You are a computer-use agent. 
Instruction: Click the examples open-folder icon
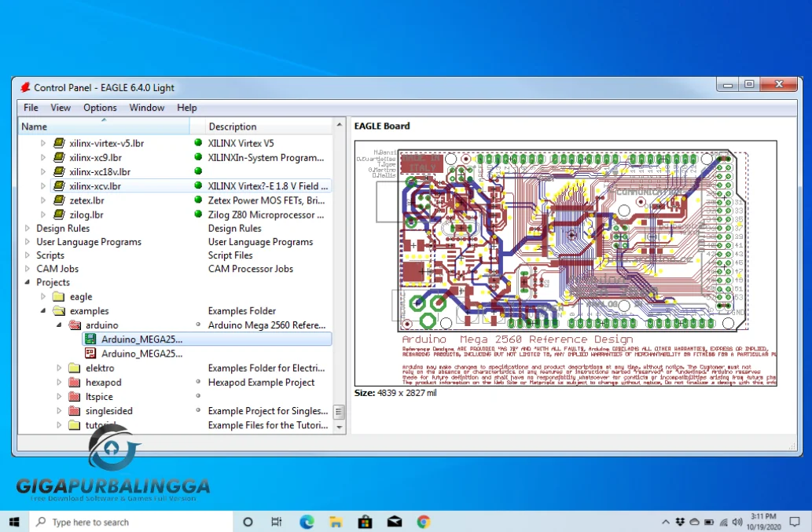click(58, 310)
